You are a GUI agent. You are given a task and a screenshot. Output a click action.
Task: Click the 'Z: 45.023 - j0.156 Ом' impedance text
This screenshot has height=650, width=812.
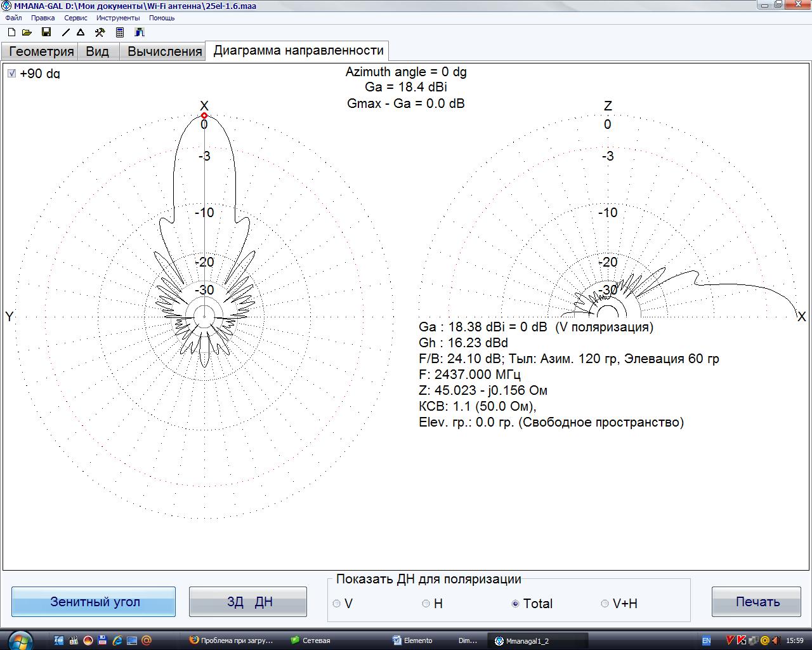[x=483, y=390]
